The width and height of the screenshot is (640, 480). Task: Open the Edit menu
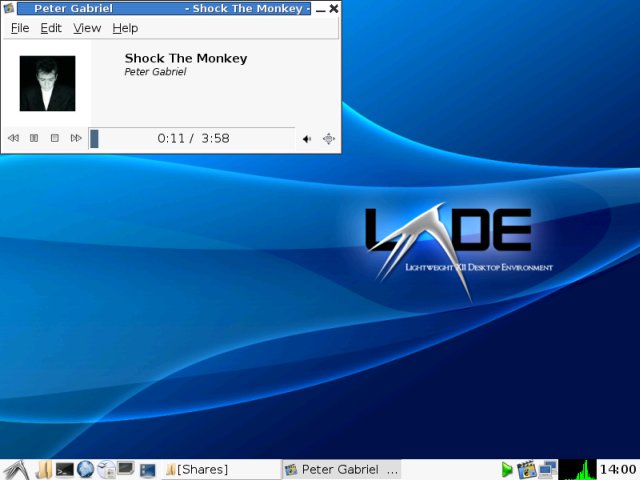point(51,28)
